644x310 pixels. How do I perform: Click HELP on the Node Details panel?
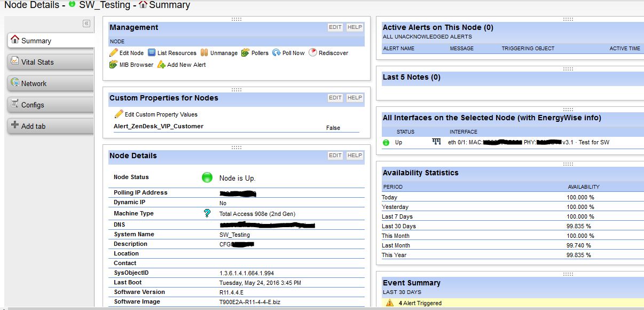point(355,156)
